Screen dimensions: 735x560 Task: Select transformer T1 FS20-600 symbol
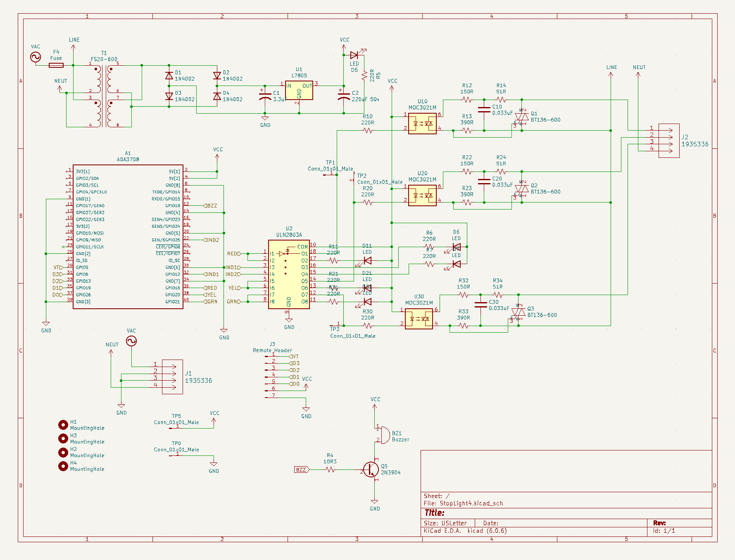coord(104,96)
